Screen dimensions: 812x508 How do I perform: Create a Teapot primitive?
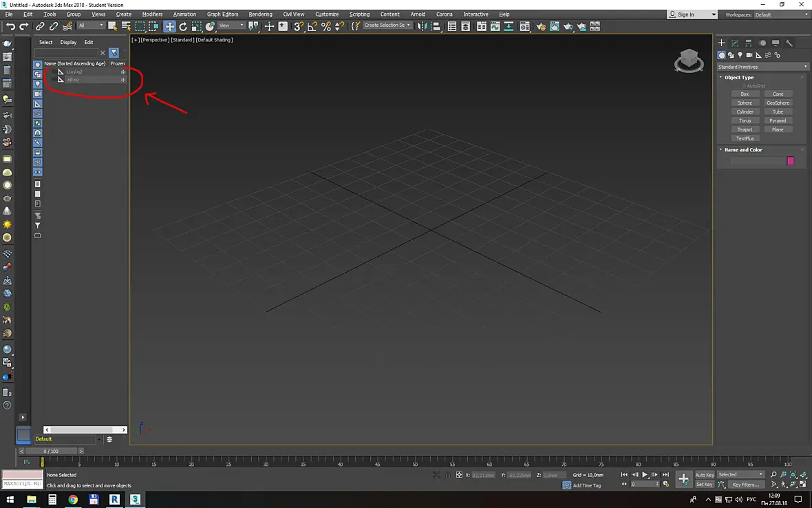pyautogui.click(x=745, y=129)
